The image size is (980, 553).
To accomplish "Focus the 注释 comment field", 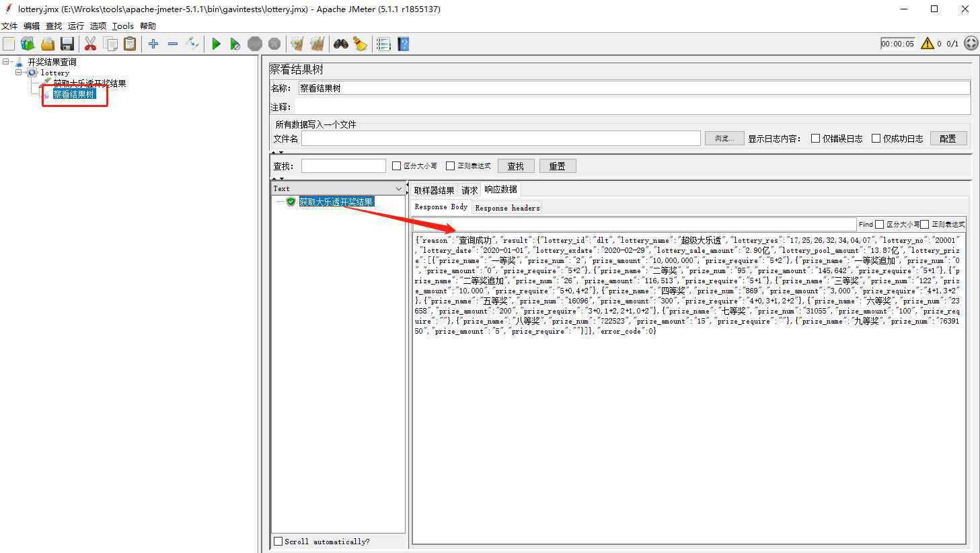I will point(632,107).
